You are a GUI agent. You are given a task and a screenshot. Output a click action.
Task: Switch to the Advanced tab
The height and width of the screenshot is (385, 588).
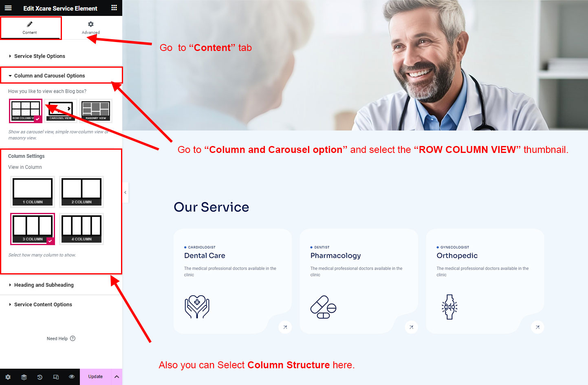tap(91, 28)
